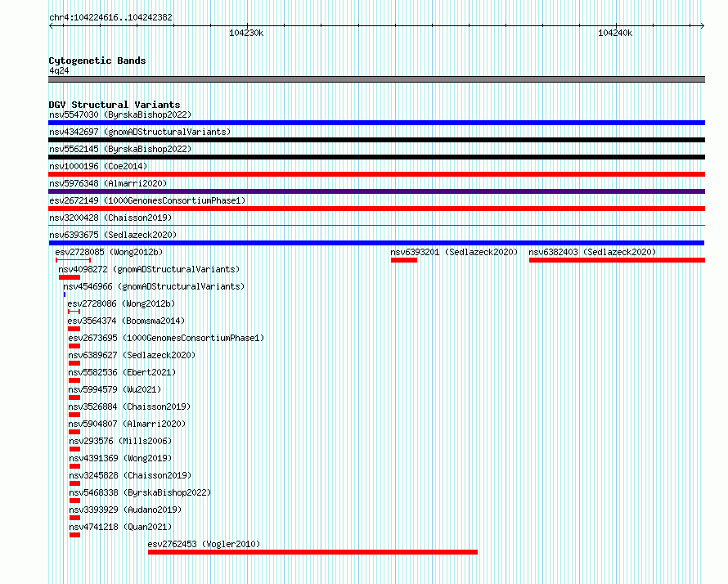Click the red block under nsv5904807
The image size is (728, 584).
pos(74,432)
